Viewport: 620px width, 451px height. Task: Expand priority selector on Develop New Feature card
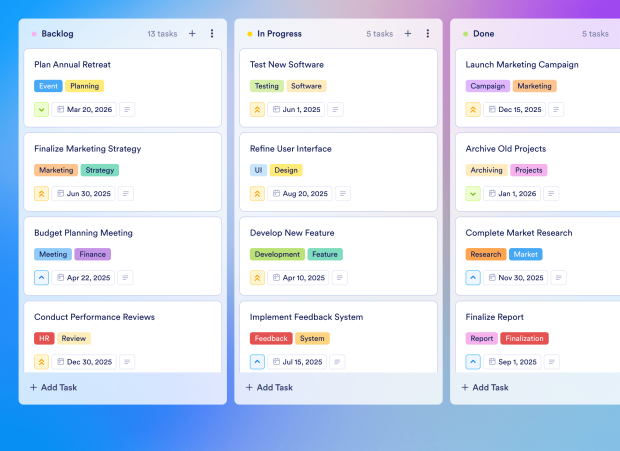[x=257, y=278]
